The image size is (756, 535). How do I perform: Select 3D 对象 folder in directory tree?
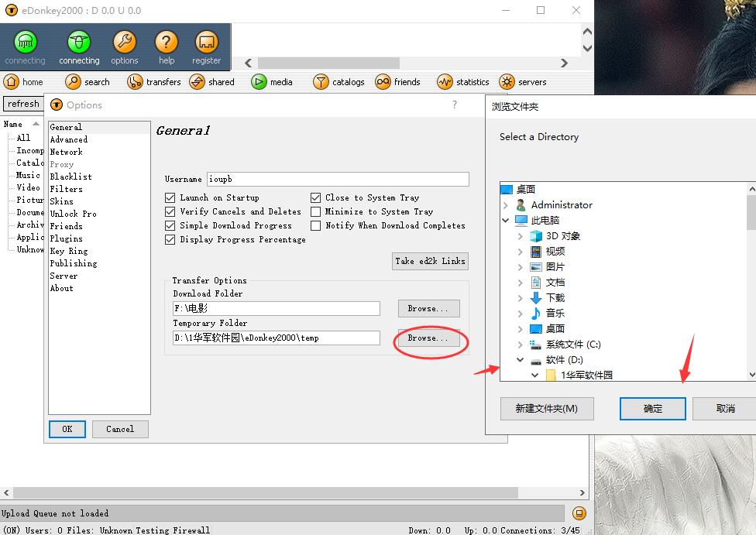562,235
